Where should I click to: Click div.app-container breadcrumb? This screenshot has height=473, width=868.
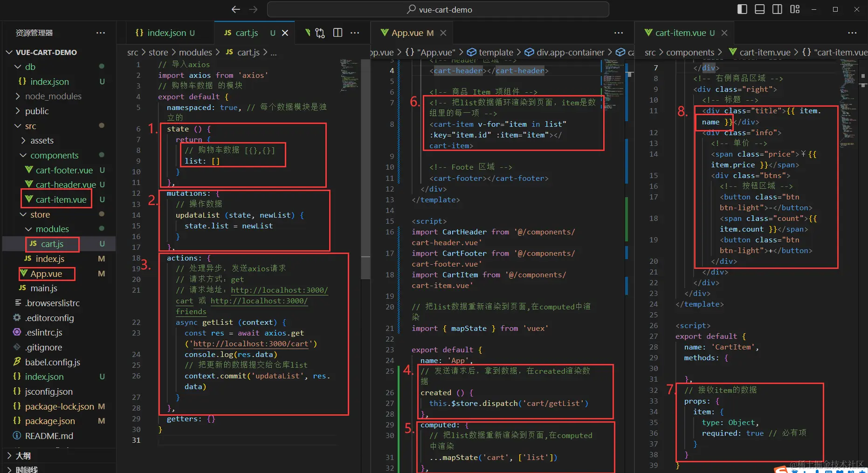pyautogui.click(x=570, y=52)
